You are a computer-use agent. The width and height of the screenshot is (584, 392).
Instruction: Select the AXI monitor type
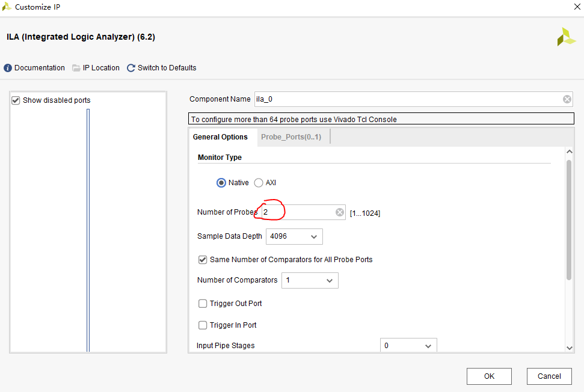tap(259, 183)
